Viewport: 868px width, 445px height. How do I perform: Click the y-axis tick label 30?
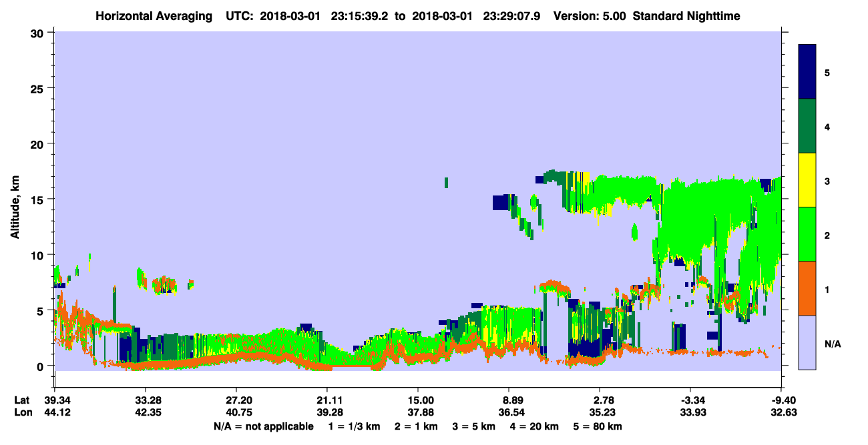pos(38,33)
